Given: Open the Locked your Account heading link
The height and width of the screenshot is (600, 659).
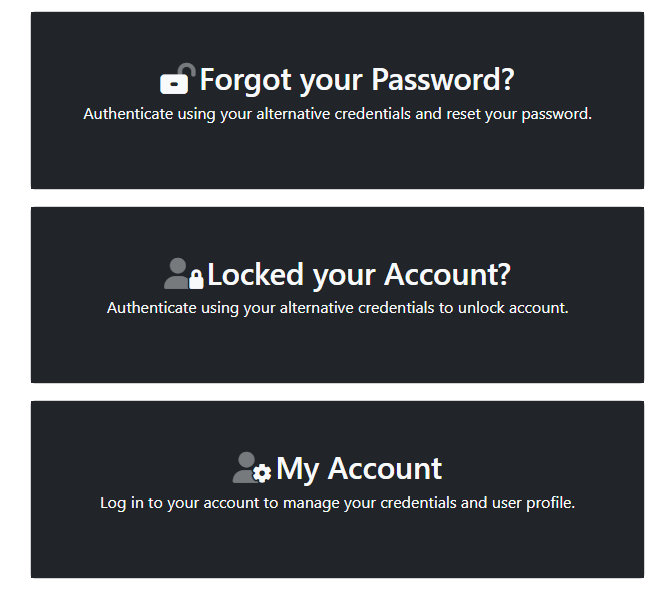Looking at the screenshot, I should (359, 274).
